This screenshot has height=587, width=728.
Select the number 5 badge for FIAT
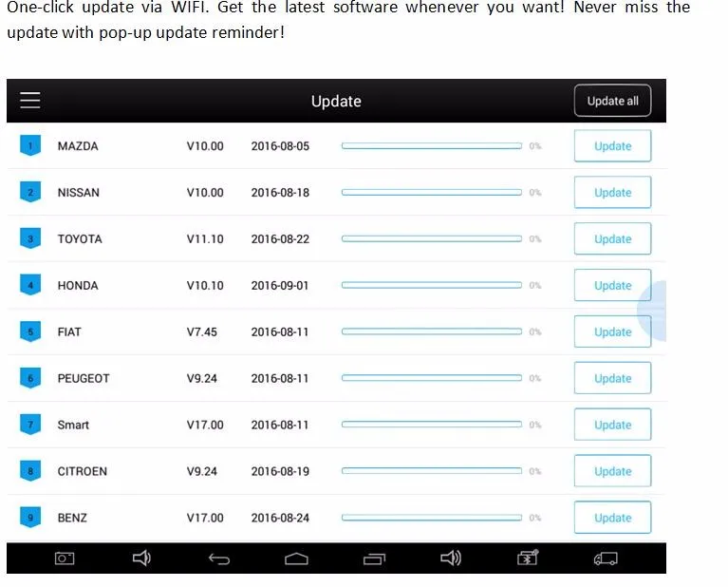[x=30, y=331]
